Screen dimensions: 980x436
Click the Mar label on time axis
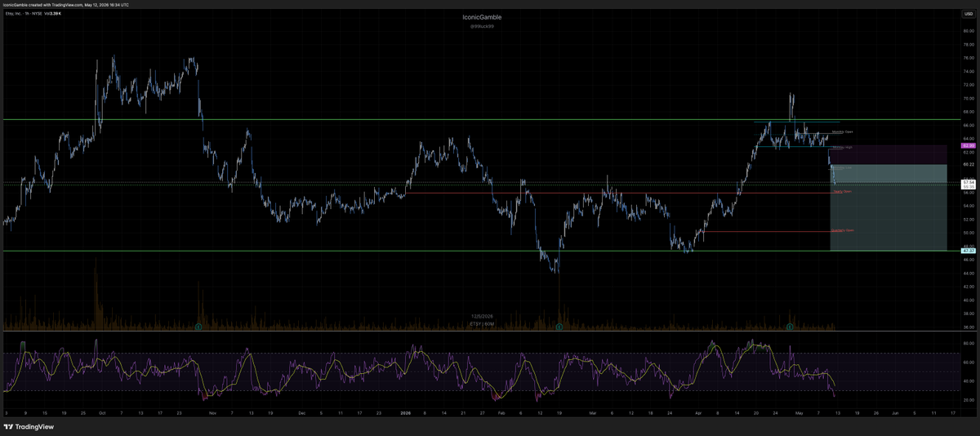595,413
